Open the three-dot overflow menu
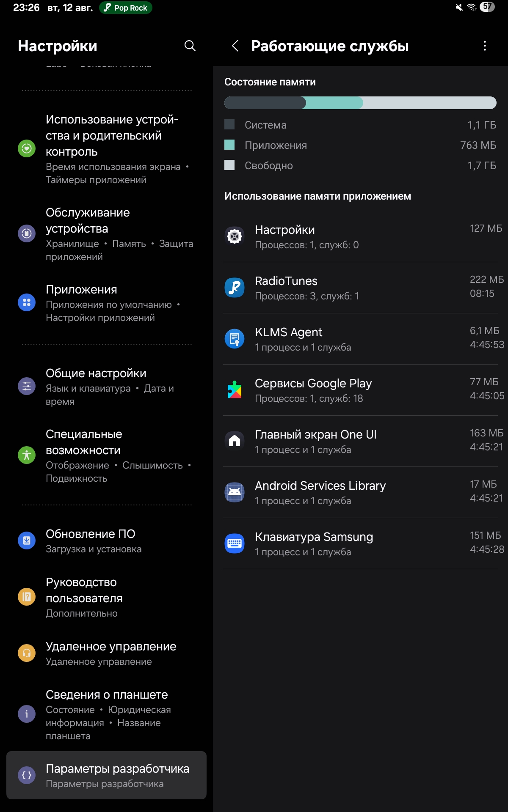 (485, 46)
